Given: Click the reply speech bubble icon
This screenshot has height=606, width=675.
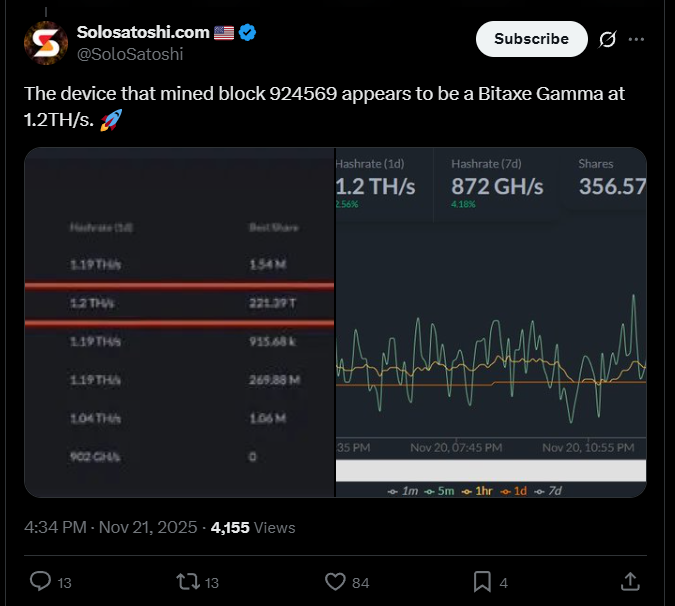Looking at the screenshot, I should [41, 581].
